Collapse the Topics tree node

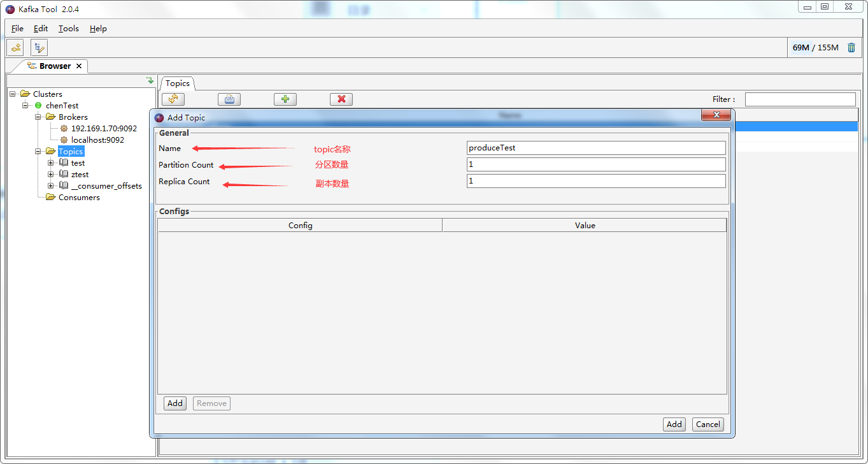point(38,152)
